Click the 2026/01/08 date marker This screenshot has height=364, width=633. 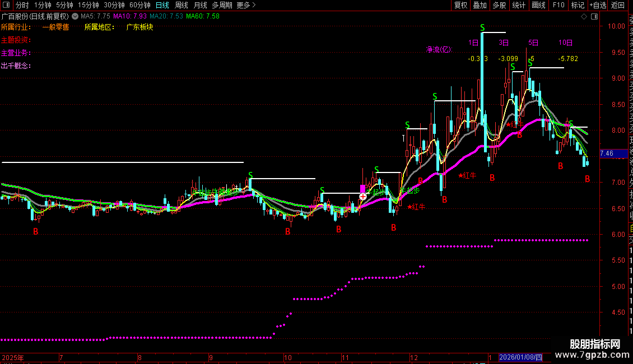pos(520,357)
